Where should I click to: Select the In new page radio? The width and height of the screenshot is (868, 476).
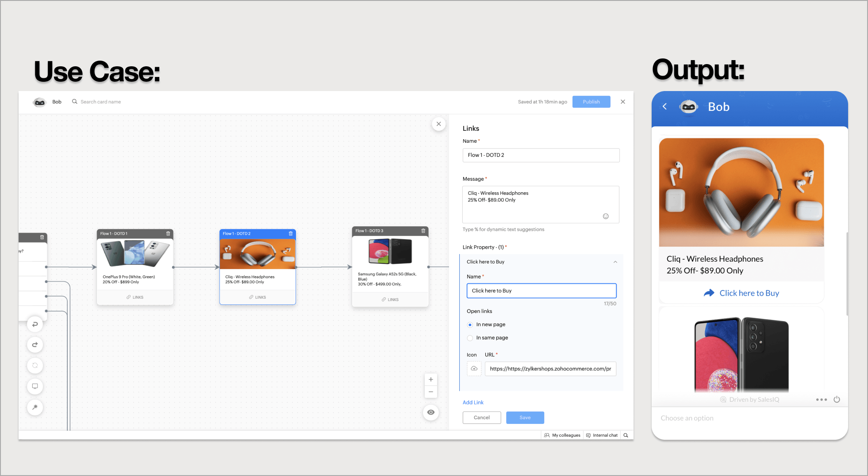(x=470, y=325)
